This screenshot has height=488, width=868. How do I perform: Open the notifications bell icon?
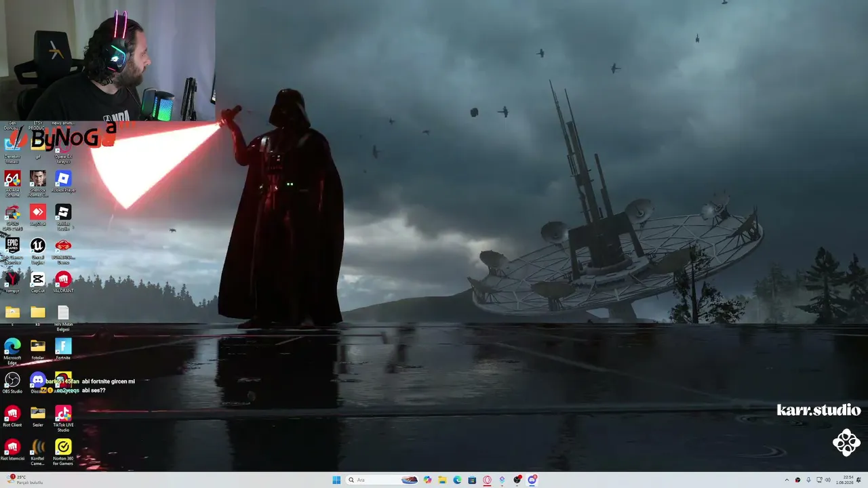(859, 480)
